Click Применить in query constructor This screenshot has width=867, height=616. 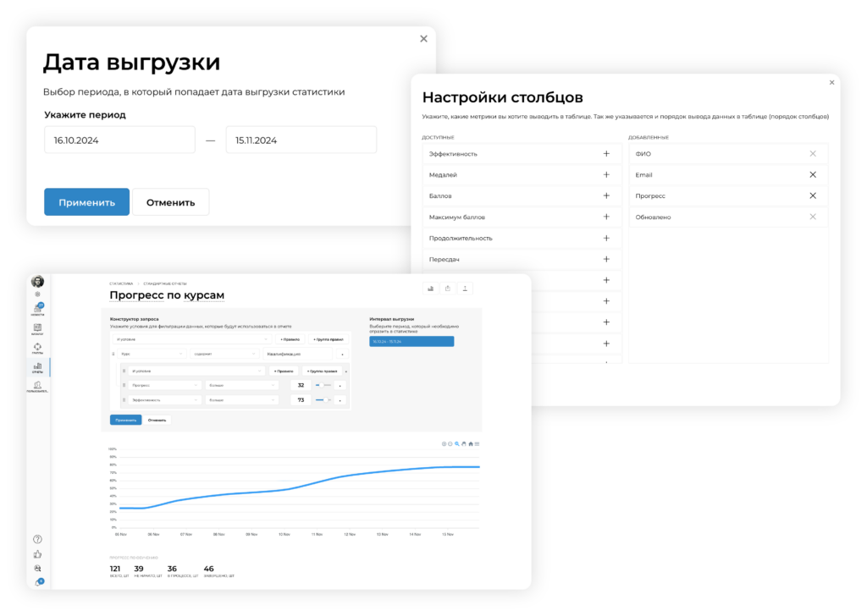[125, 420]
